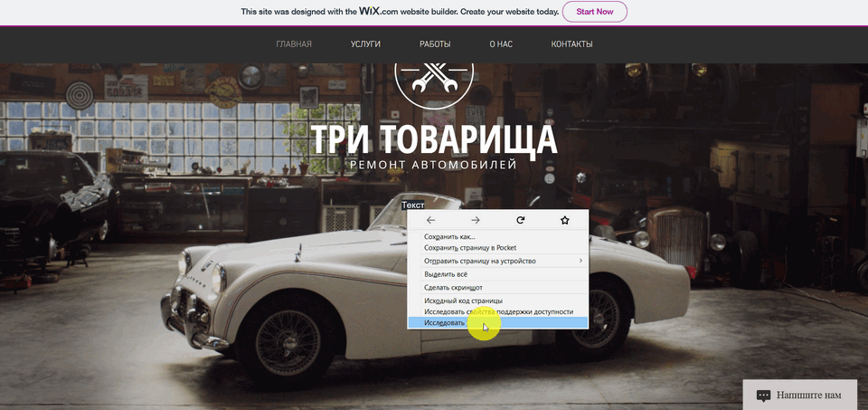This screenshot has width=868, height=410.
Task: Open 'Исходный код страницы' entry
Action: pyautogui.click(x=497, y=300)
